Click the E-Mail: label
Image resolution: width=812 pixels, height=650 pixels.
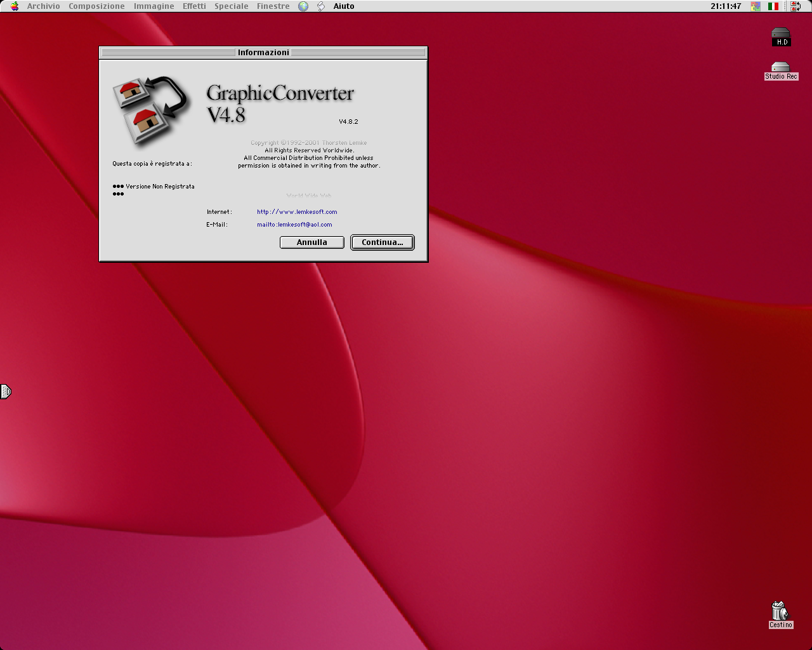[217, 225]
